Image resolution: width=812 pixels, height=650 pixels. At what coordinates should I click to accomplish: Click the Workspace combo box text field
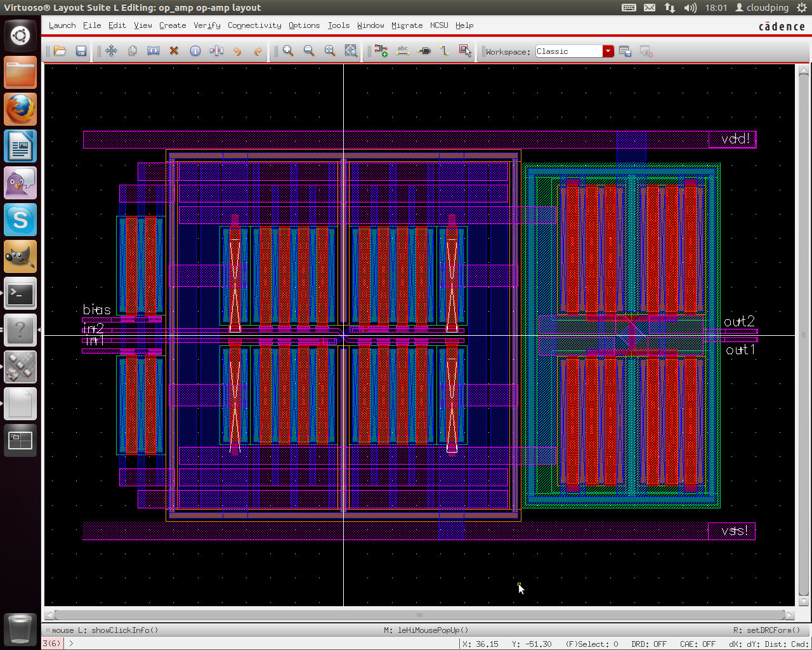pyautogui.click(x=568, y=51)
